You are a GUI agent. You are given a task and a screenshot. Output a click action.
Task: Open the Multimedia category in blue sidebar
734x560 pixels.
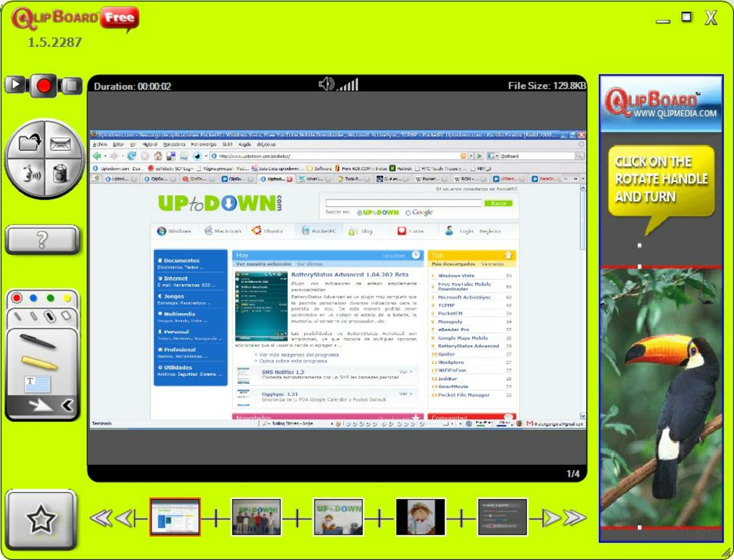tap(179, 314)
